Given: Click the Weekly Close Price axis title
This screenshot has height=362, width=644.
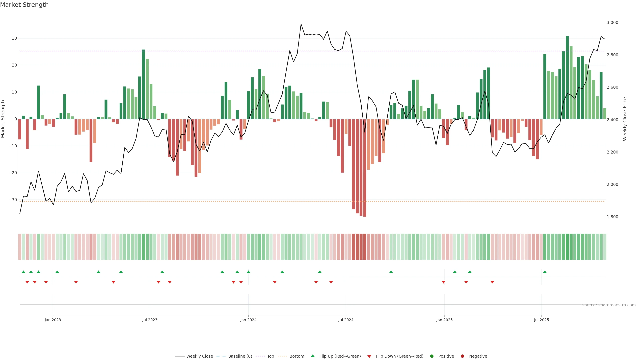Looking at the screenshot, I should pyautogui.click(x=625, y=119).
